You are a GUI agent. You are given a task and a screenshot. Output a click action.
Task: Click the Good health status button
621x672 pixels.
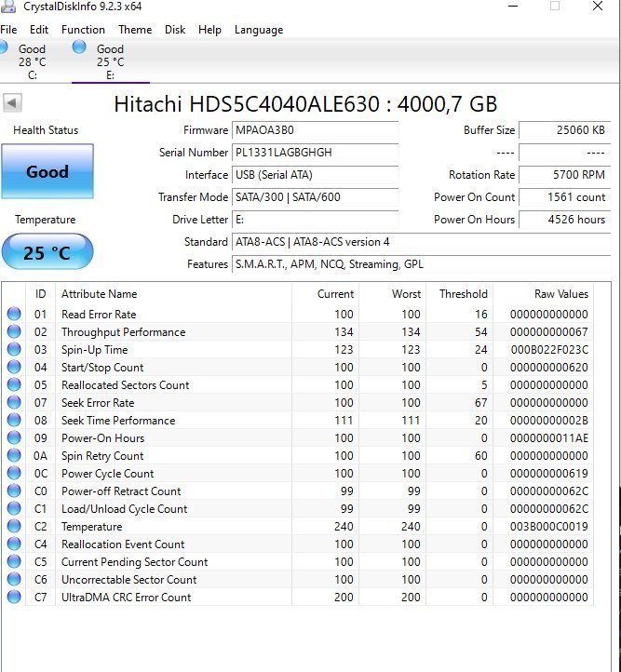[x=47, y=171]
